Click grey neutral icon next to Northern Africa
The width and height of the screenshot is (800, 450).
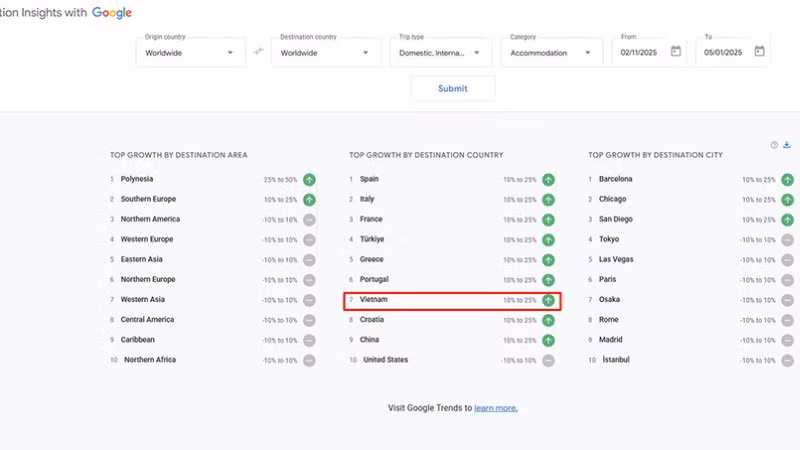[x=309, y=360]
